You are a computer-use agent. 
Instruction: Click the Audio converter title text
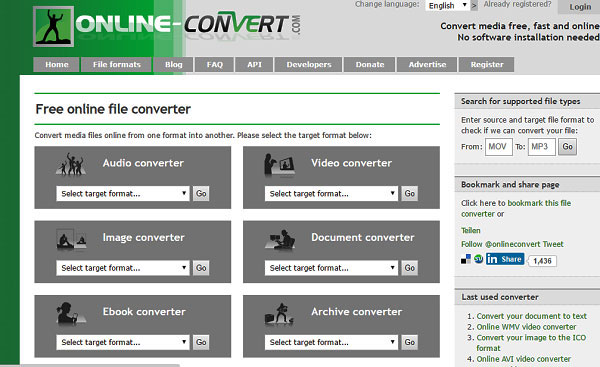(143, 163)
